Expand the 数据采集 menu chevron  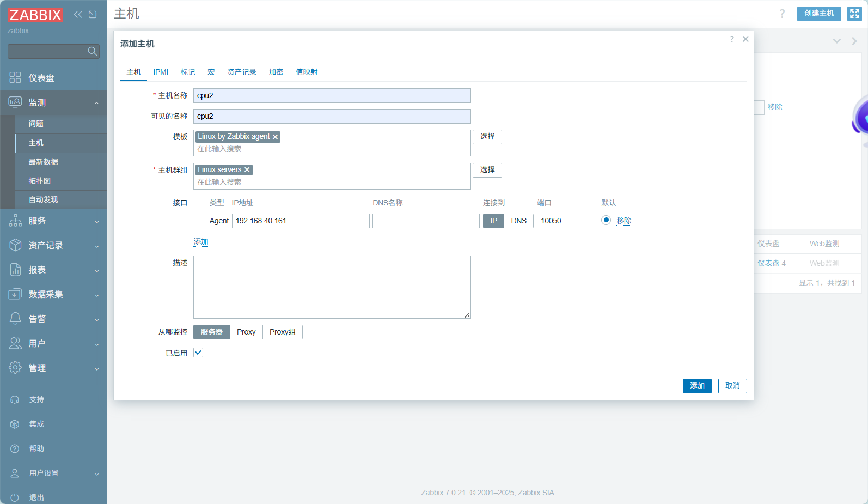(97, 295)
